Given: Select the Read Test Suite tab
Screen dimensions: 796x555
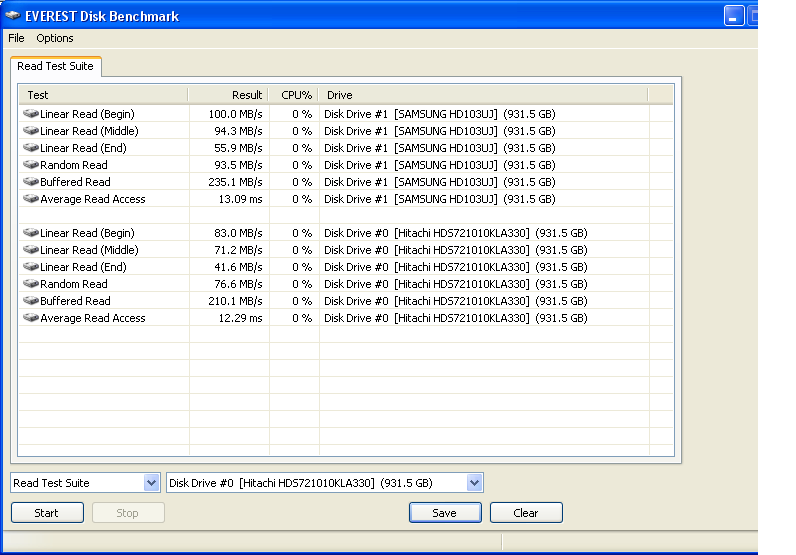Looking at the screenshot, I should click(x=55, y=66).
